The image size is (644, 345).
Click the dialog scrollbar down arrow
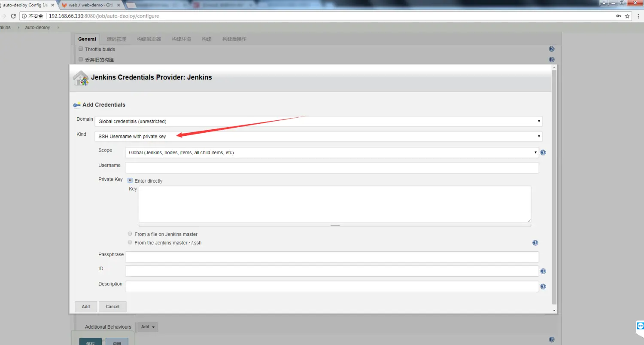[x=554, y=310]
